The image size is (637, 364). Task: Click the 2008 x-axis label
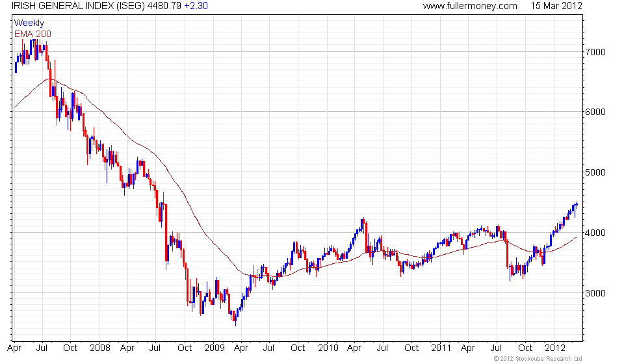(100, 348)
